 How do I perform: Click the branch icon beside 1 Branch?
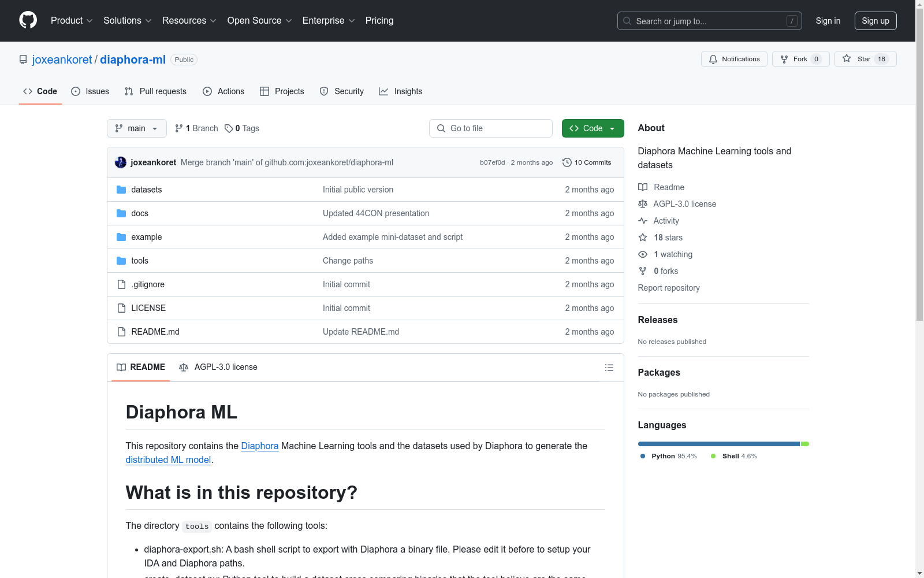179,128
